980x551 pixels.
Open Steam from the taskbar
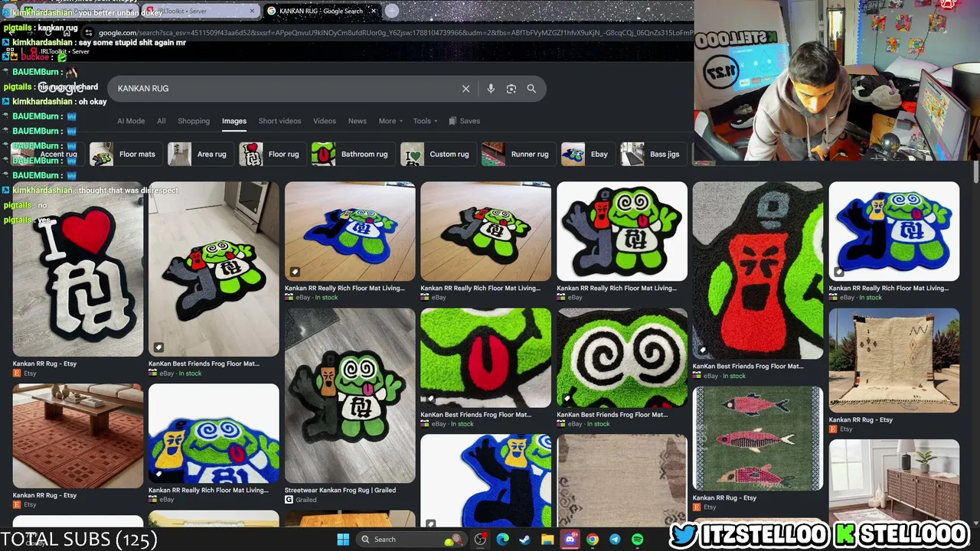pos(524,540)
